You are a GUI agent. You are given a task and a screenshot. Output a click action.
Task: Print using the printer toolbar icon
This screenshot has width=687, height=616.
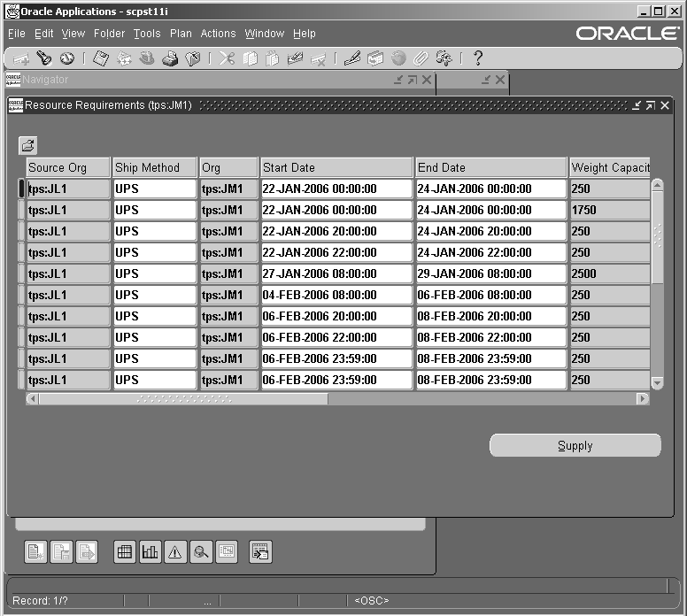(170, 58)
